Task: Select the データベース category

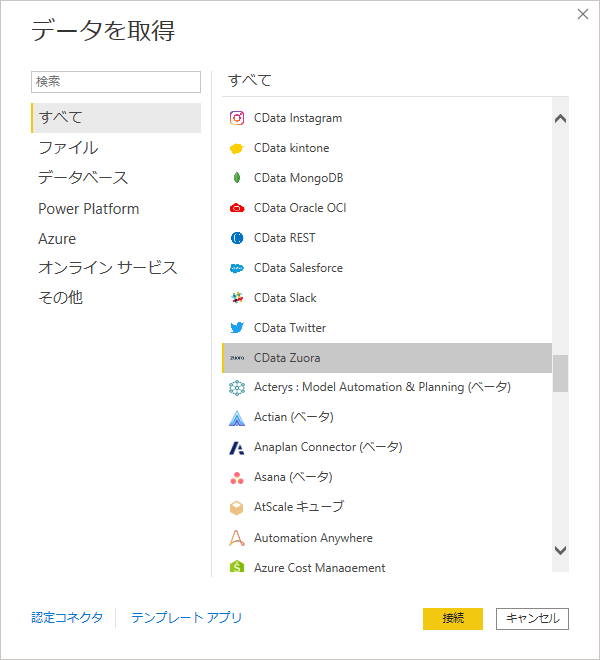Action: 83,178
